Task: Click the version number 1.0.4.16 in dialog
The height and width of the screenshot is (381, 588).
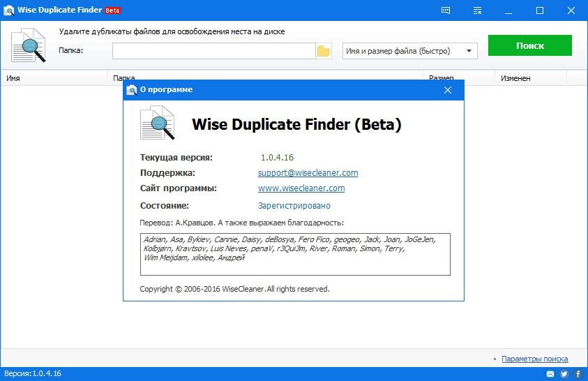Action: pos(277,158)
